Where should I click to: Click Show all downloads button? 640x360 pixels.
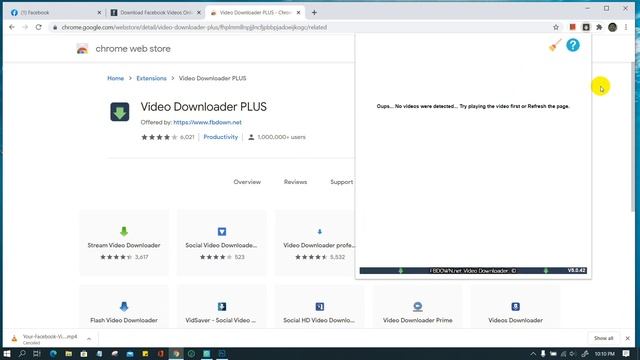tap(603, 338)
